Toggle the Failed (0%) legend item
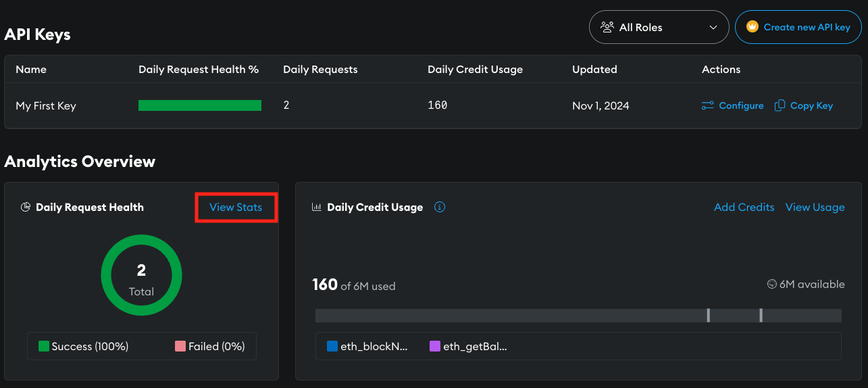 pyautogui.click(x=210, y=346)
